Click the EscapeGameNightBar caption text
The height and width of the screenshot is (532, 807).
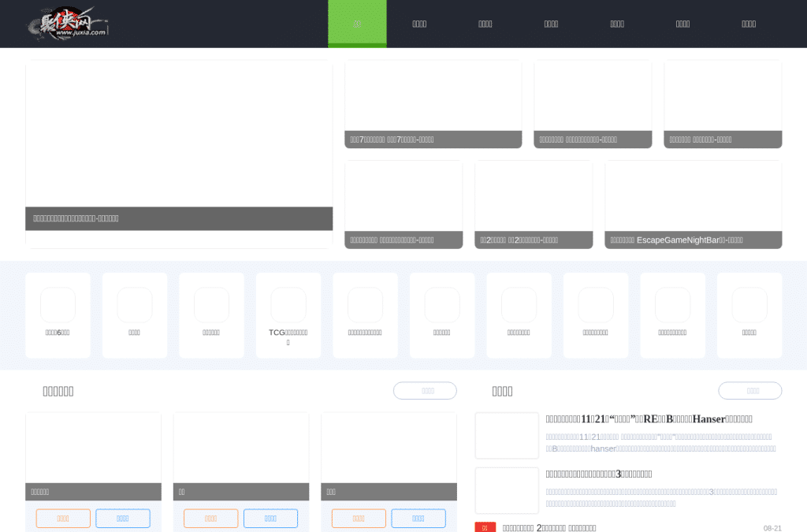tap(676, 240)
